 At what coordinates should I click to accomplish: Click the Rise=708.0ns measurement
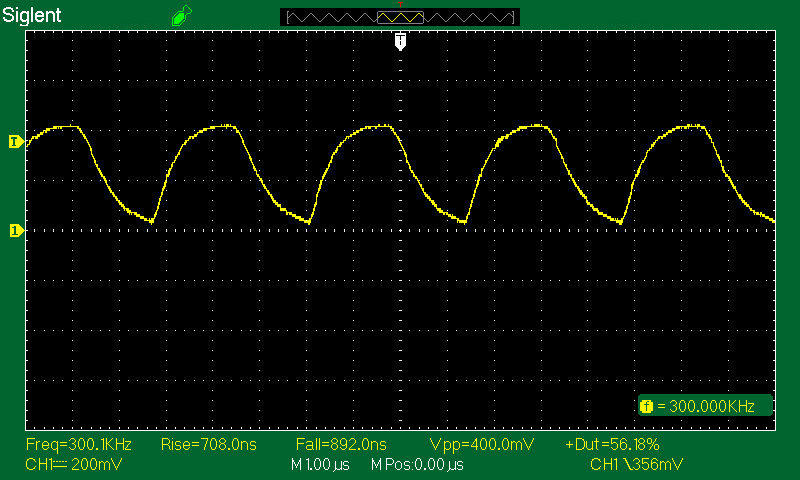[x=209, y=444]
